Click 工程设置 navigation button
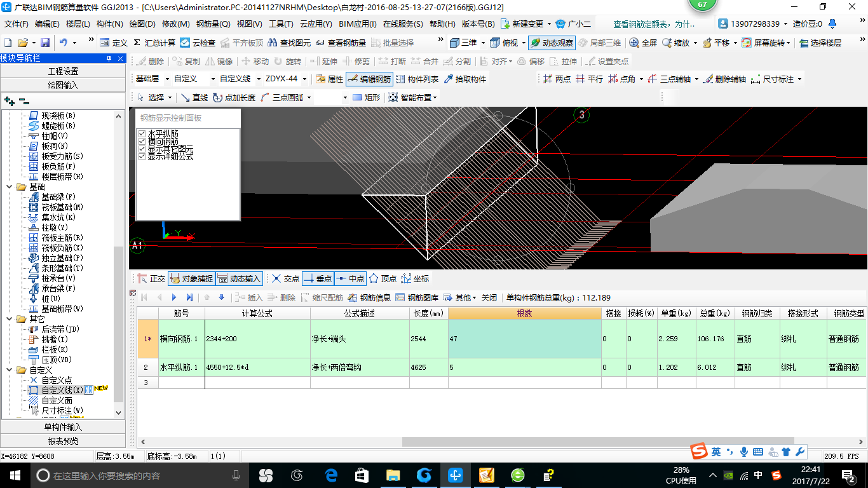Viewport: 868px width, 488px height. pos(64,71)
